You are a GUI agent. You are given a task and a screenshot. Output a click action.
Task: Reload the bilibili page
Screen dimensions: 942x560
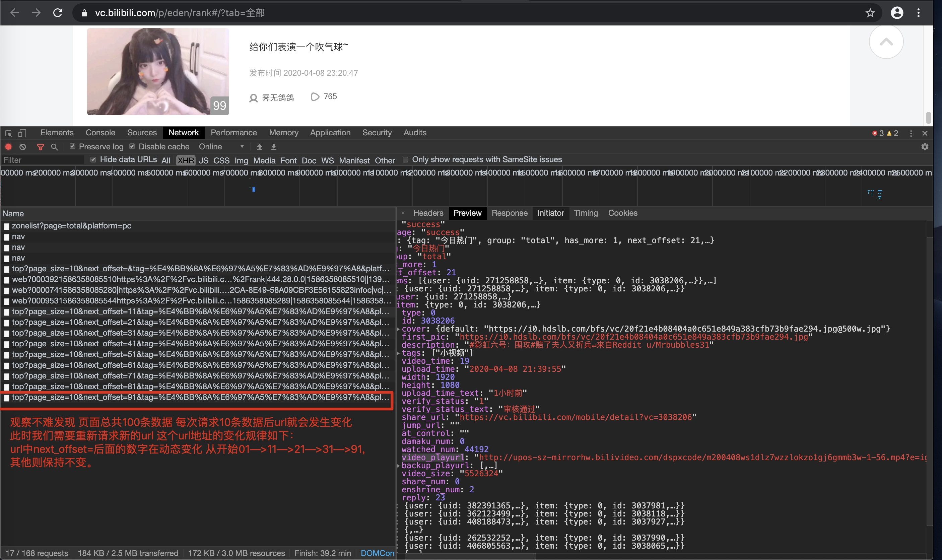click(58, 13)
